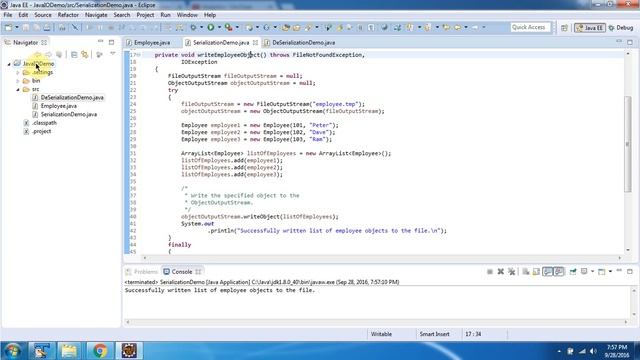Collapse the JavaIODemo project node
Viewport: 640px width, 360px height.
(9, 64)
